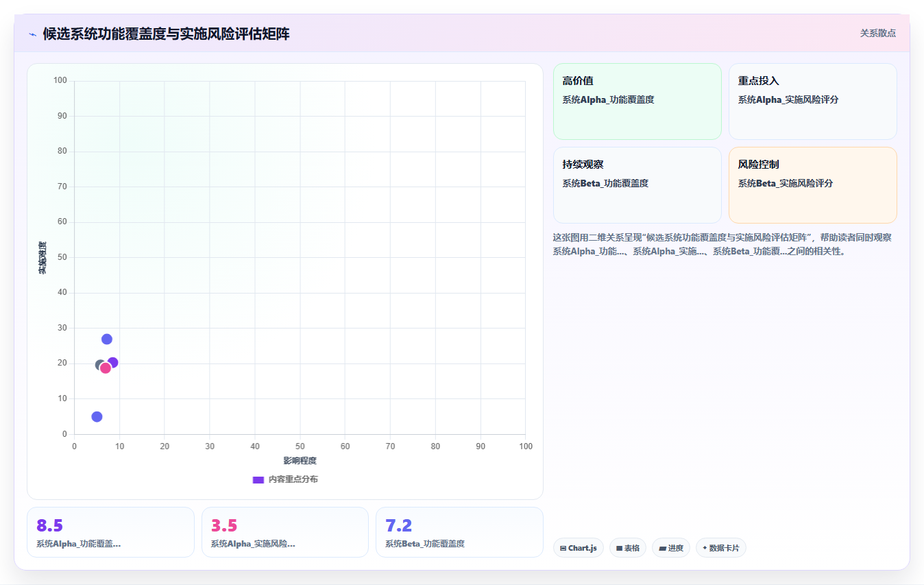This screenshot has height=585, width=924.
Task: Select the lowest blue scatter point near 5
Action: coord(97,417)
